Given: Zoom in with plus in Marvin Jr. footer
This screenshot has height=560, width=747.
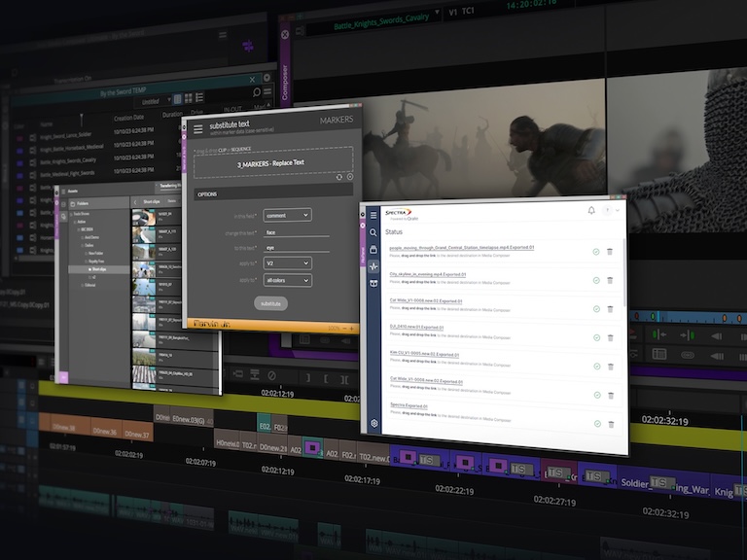Looking at the screenshot, I should [x=352, y=329].
